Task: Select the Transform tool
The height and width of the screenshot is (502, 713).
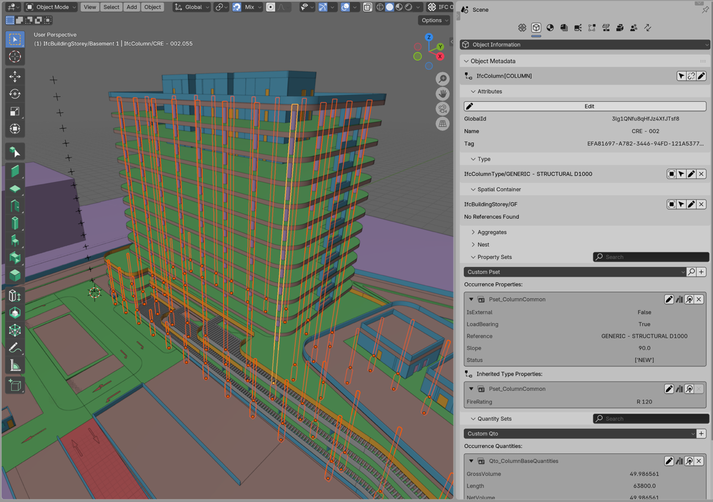Action: click(x=15, y=129)
